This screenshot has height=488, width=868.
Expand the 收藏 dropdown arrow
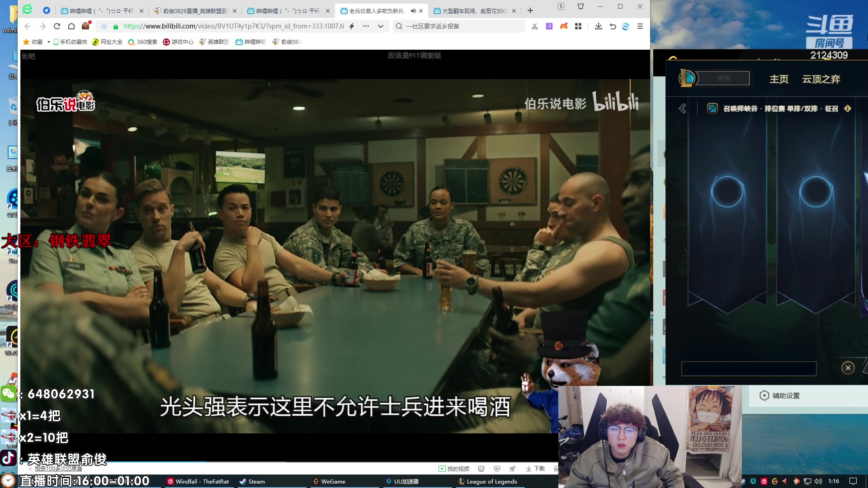(48, 42)
